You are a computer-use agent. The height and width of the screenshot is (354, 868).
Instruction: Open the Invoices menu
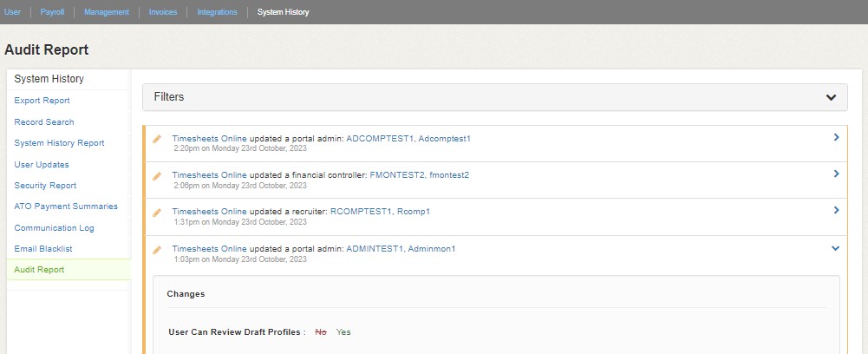click(164, 12)
